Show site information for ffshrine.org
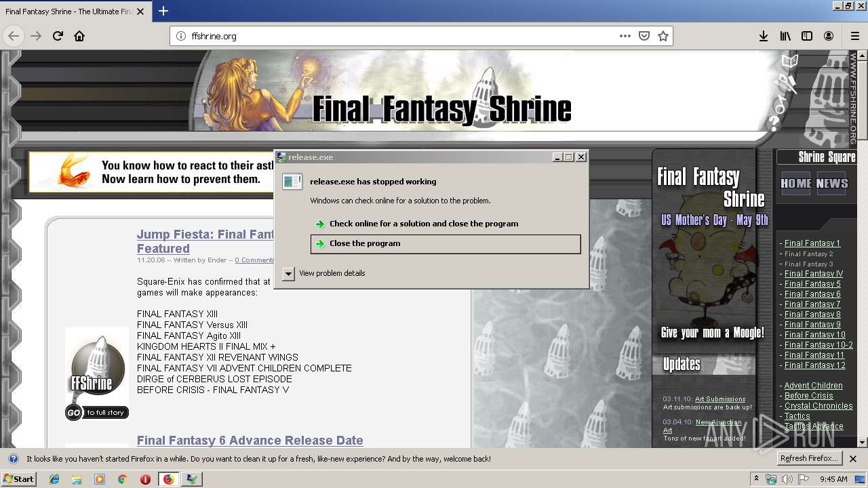The image size is (868, 488). pyautogui.click(x=180, y=36)
